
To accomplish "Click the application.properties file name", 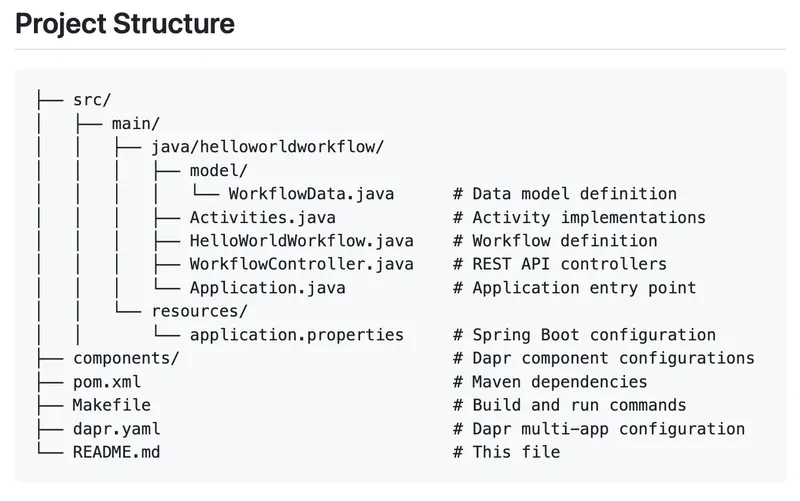I will point(296,335).
